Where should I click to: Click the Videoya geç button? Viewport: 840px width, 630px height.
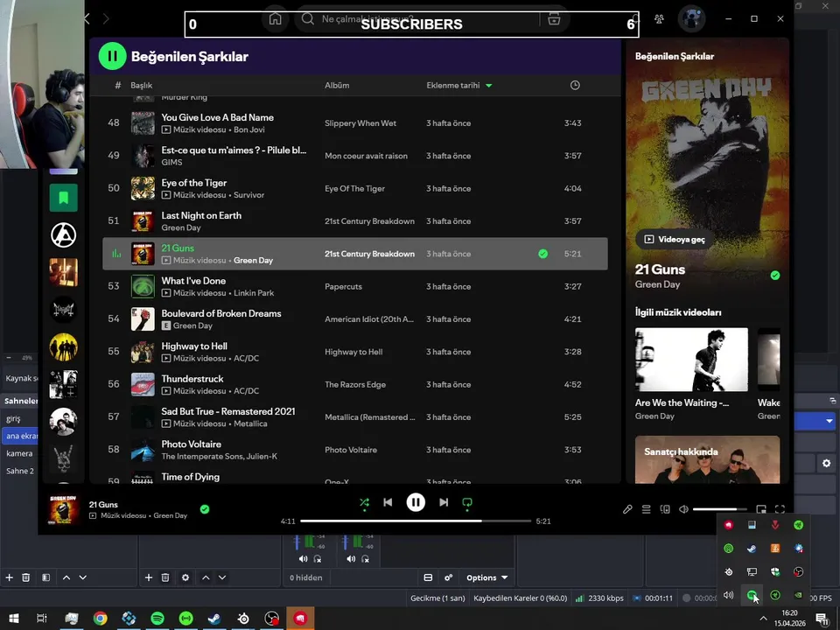(x=674, y=240)
